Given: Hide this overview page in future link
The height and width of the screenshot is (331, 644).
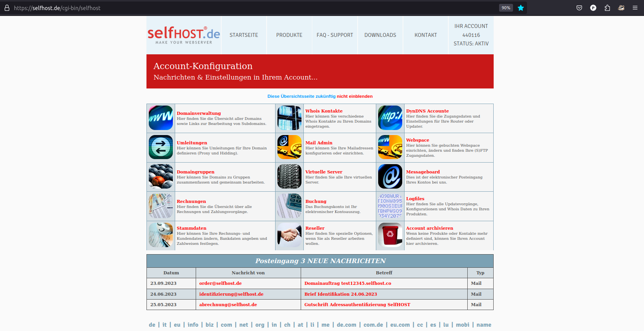Looking at the screenshot, I should pos(320,96).
